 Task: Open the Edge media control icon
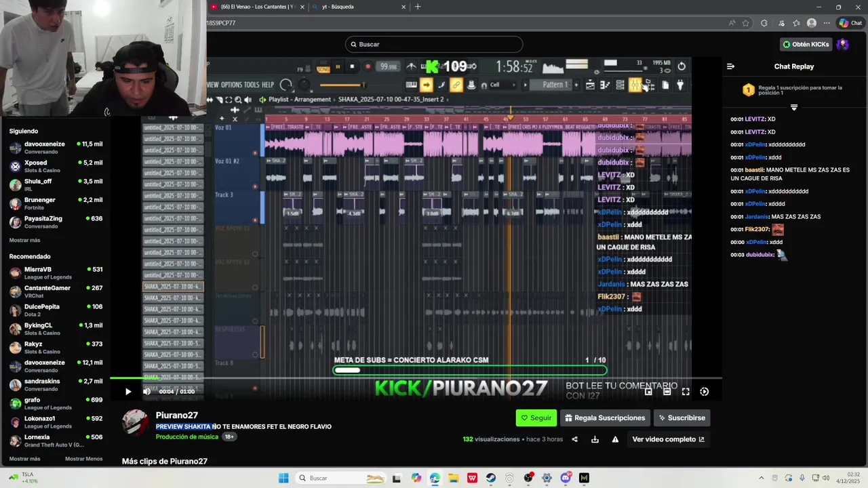(x=780, y=23)
